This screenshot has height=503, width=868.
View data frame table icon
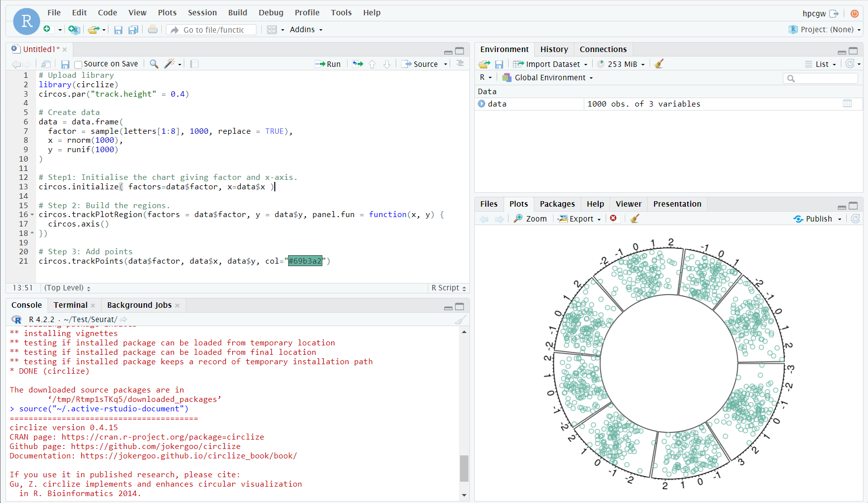[847, 104]
